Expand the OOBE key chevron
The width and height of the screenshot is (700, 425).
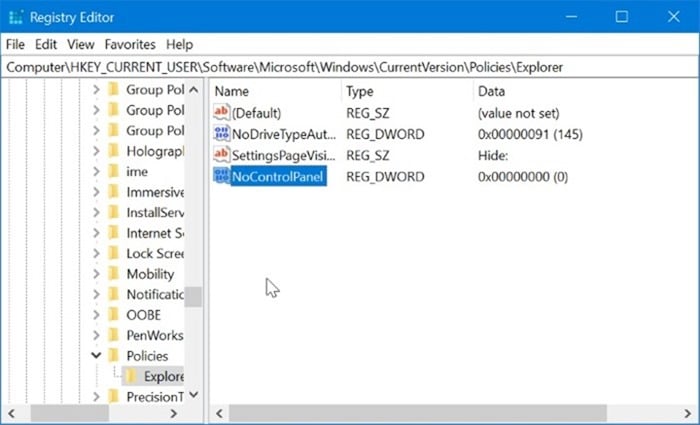pos(96,315)
